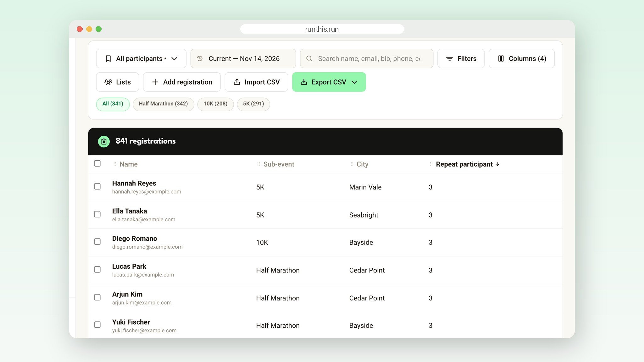
Task: Open the Filters button
Action: coord(461,58)
